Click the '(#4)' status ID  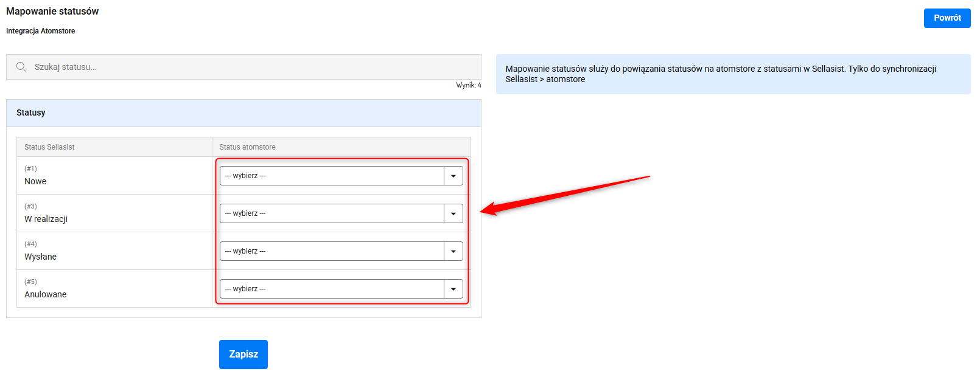point(30,244)
